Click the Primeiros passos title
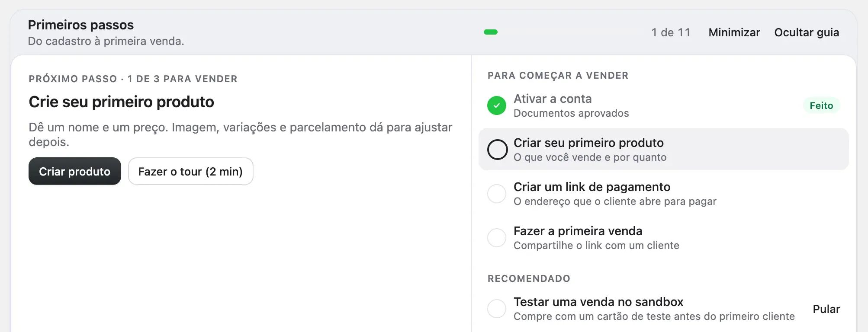 coord(81,25)
